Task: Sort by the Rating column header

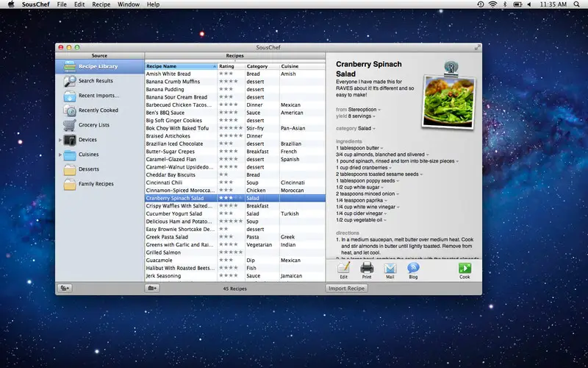Action: coord(232,66)
